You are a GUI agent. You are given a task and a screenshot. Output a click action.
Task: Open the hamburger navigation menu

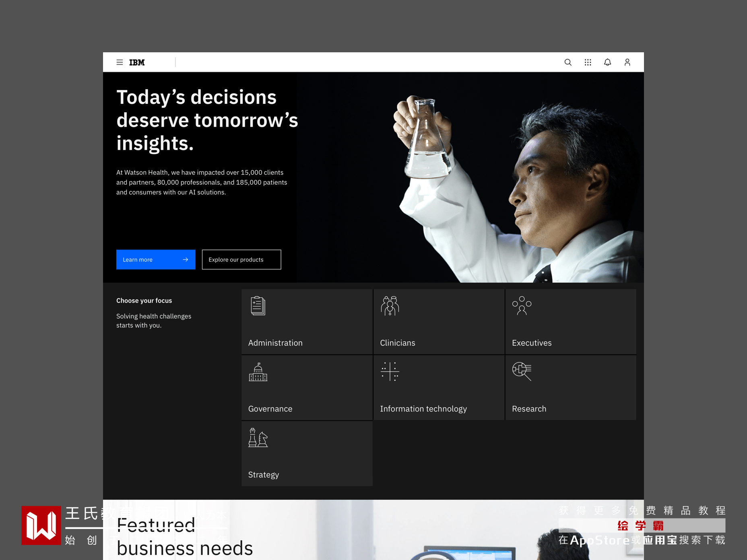120,62
